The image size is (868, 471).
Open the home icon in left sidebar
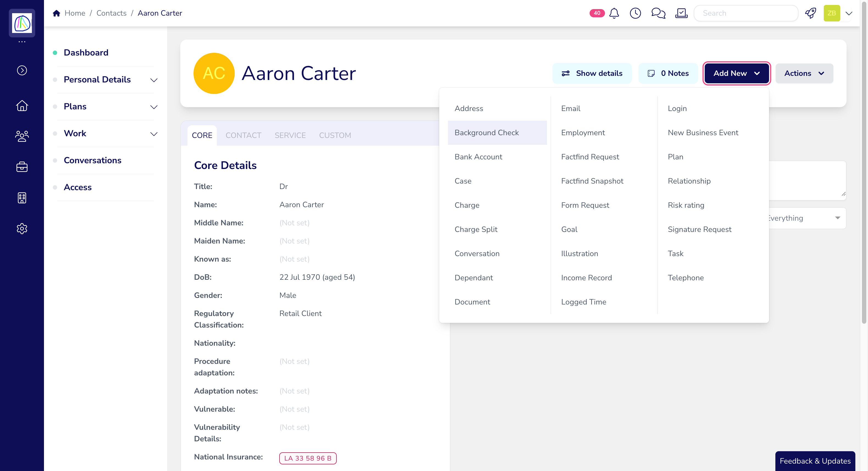(x=22, y=106)
